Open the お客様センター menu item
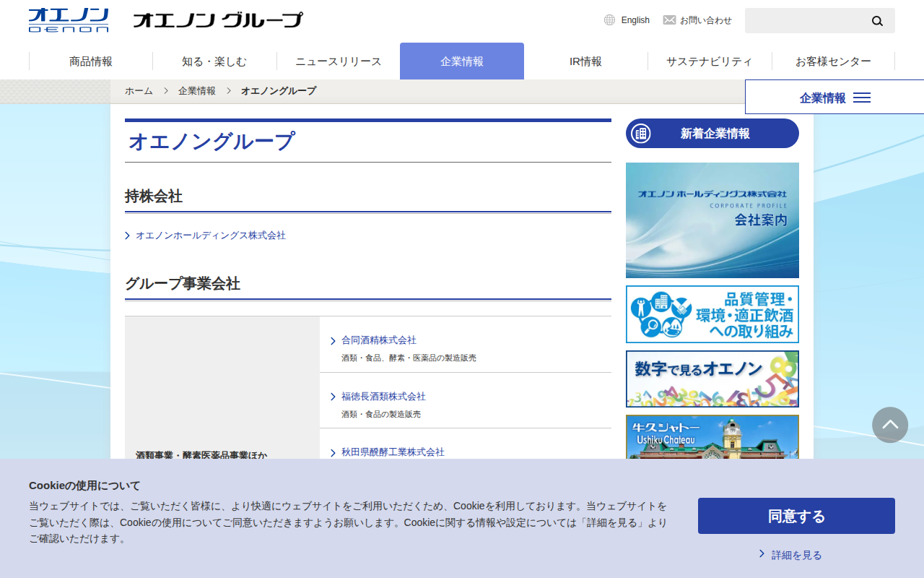924x578 pixels. tap(833, 61)
